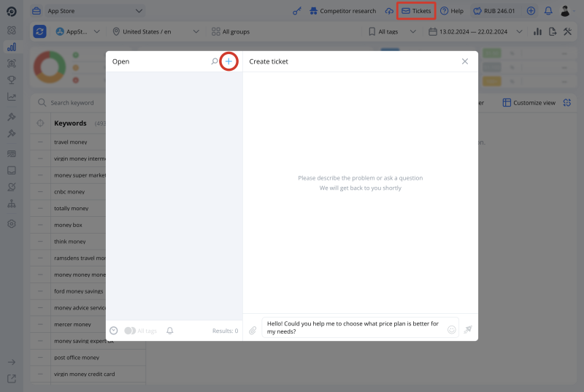The height and width of the screenshot is (392, 584).
Task: Open Competitor research
Action: (x=342, y=11)
